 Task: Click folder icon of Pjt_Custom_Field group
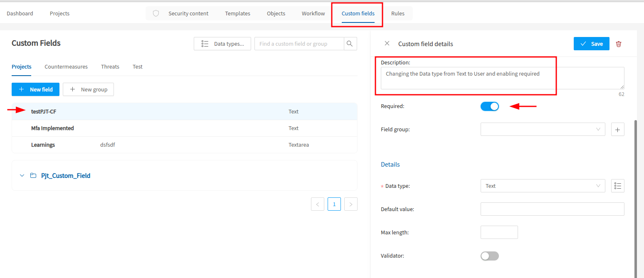[x=33, y=176]
